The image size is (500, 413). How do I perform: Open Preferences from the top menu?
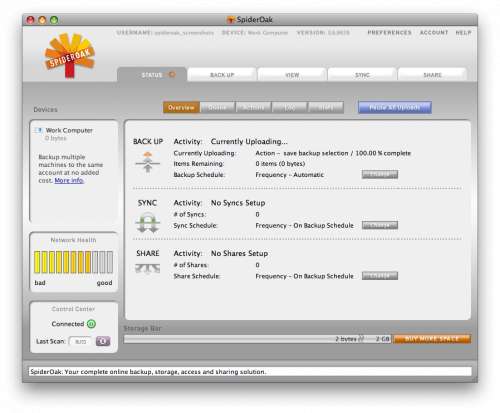coord(389,32)
